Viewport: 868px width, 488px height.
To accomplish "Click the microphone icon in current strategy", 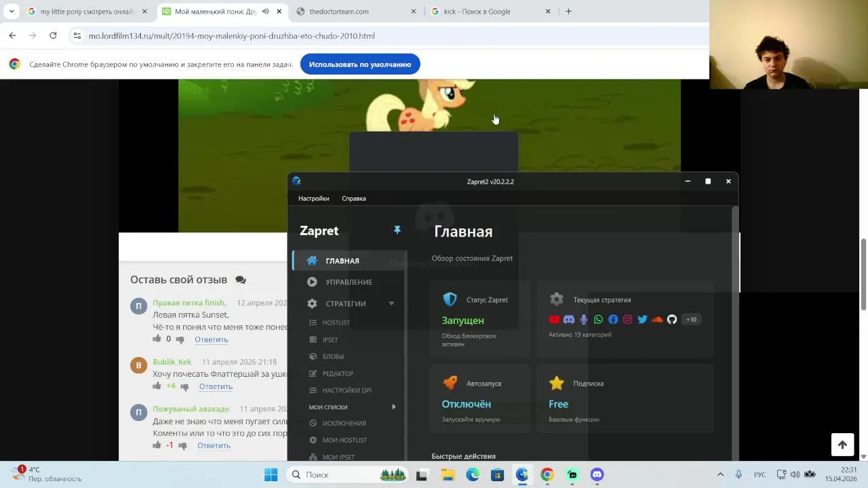I will coord(584,319).
